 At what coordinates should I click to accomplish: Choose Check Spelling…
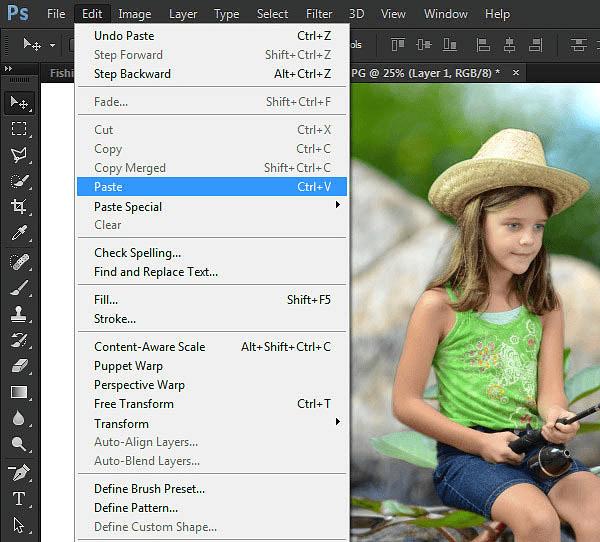click(x=212, y=253)
